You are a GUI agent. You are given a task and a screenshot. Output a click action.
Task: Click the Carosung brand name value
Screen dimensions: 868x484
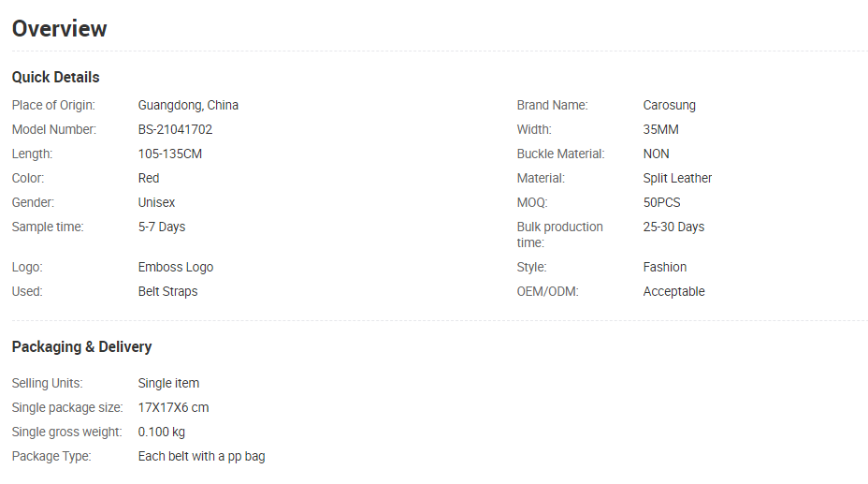click(x=670, y=105)
